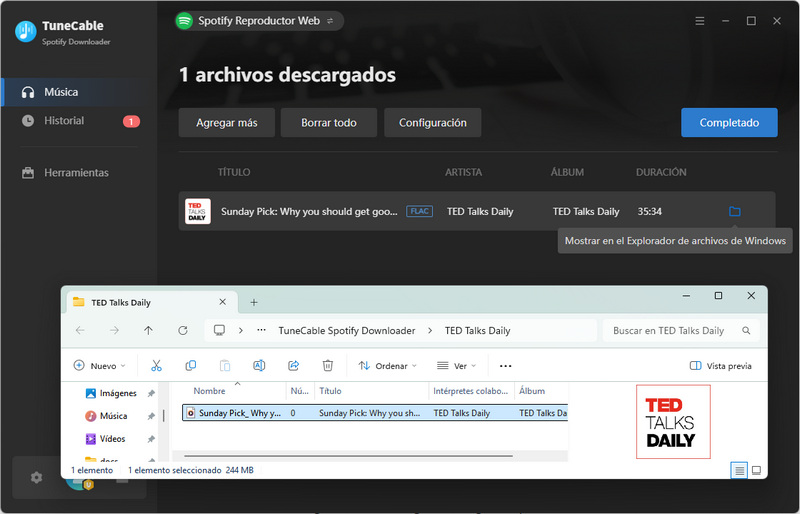The image size is (800, 514).
Task: Click the Título column header in Explorer
Action: (x=330, y=391)
